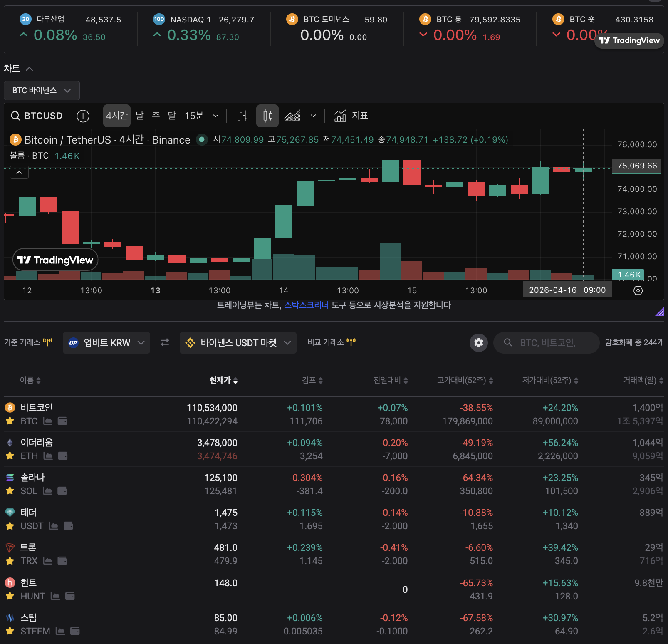This screenshot has width=668, height=644.
Task: Sort table by 이름 column
Action: pyautogui.click(x=30, y=380)
